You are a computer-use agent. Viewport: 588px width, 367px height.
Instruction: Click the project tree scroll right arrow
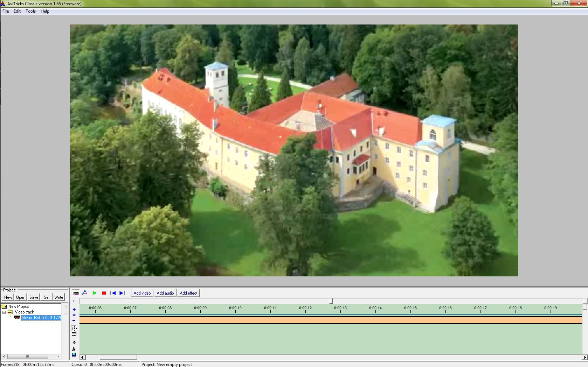(58, 357)
